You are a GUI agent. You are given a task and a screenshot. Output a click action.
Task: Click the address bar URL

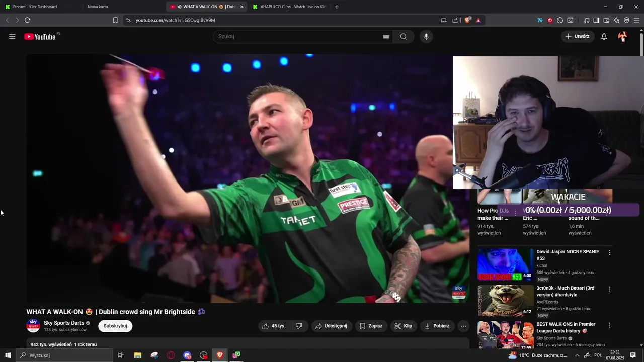[175, 20]
